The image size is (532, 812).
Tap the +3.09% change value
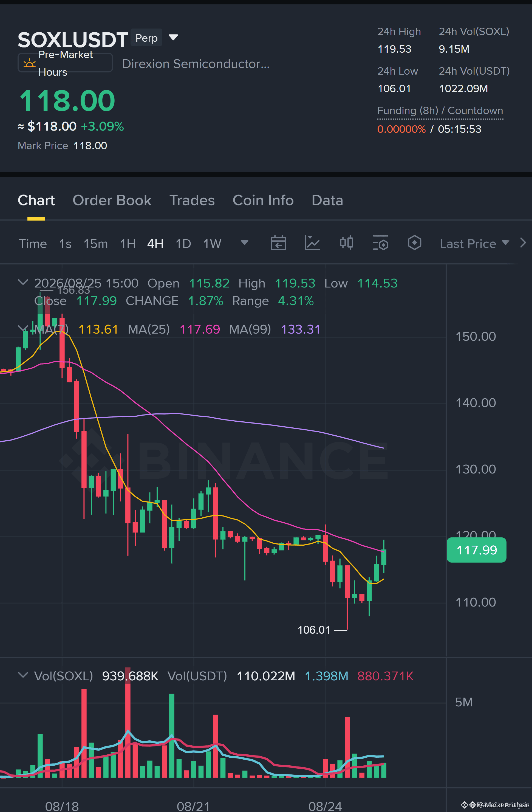click(x=102, y=126)
